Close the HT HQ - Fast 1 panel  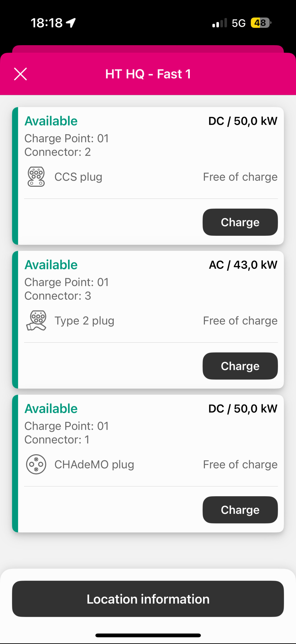[x=20, y=74]
